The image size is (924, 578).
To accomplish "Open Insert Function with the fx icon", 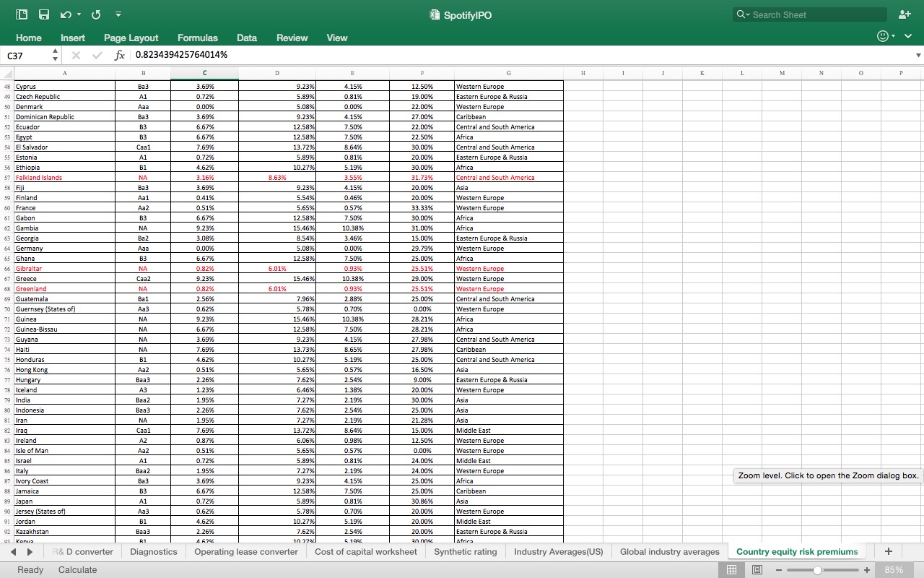I will click(x=118, y=54).
